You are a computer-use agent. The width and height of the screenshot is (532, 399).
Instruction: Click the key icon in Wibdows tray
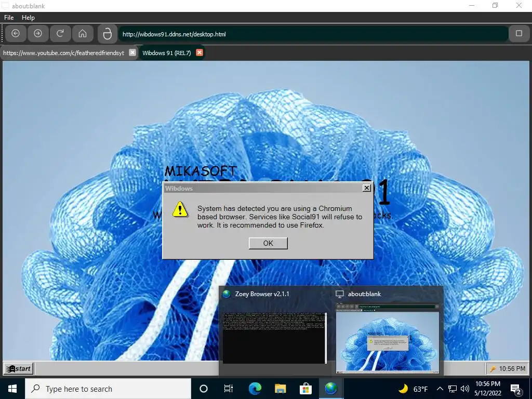tap(493, 369)
